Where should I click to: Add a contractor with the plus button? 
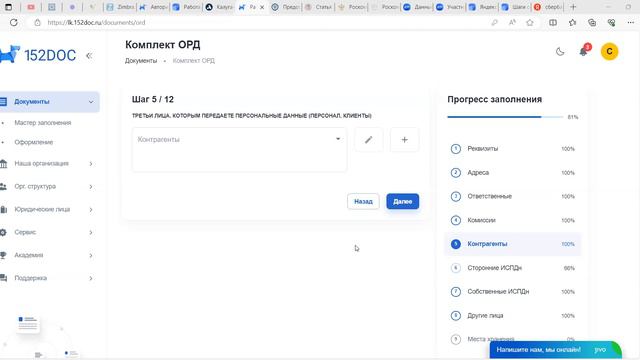point(404,140)
